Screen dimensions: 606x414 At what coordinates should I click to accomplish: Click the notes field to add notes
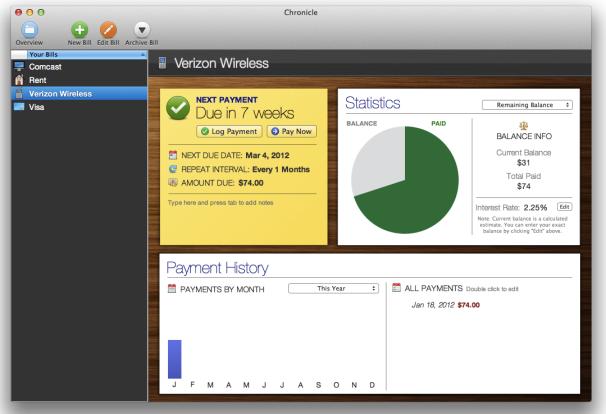point(220,203)
